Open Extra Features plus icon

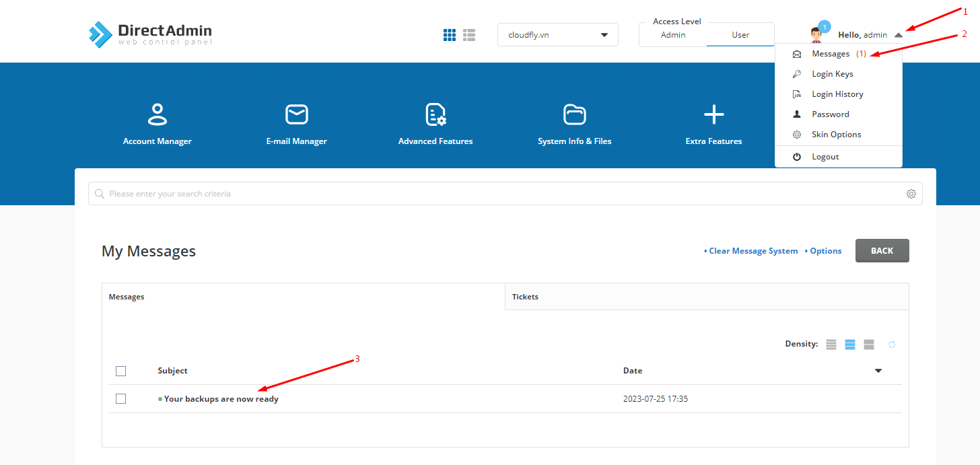[713, 114]
